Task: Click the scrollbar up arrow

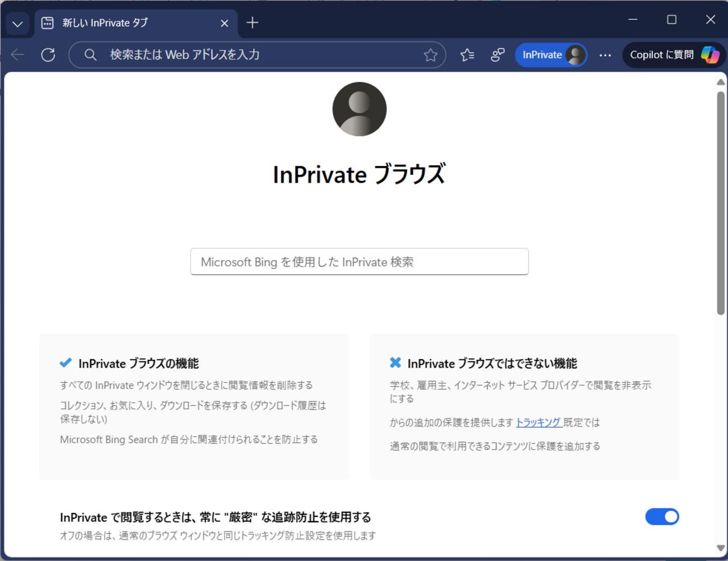Action: coord(721,82)
